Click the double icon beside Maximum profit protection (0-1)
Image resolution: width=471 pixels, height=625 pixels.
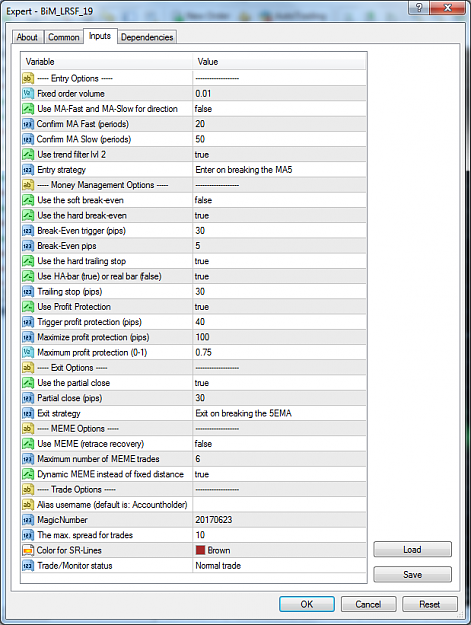coord(28,352)
